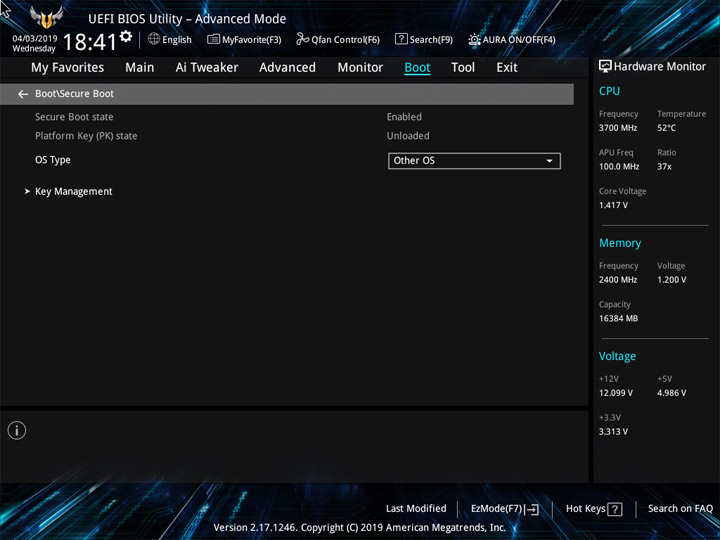720x540 pixels.
Task: Open the Tool tab
Action: (x=463, y=68)
